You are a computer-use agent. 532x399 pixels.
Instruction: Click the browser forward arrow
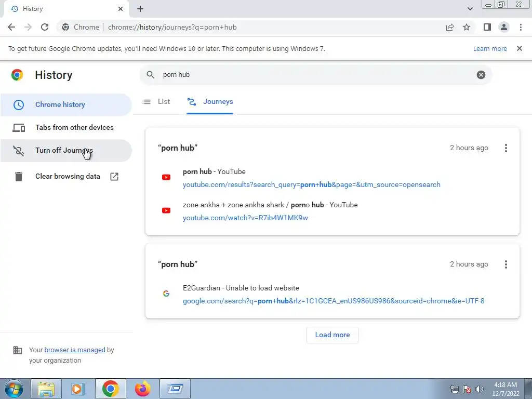(x=28, y=27)
